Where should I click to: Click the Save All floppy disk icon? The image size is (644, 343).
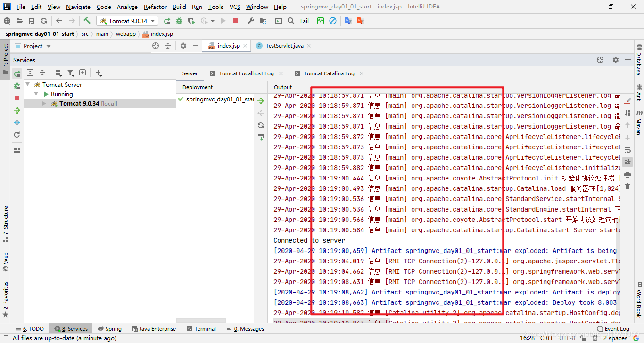pyautogui.click(x=32, y=21)
